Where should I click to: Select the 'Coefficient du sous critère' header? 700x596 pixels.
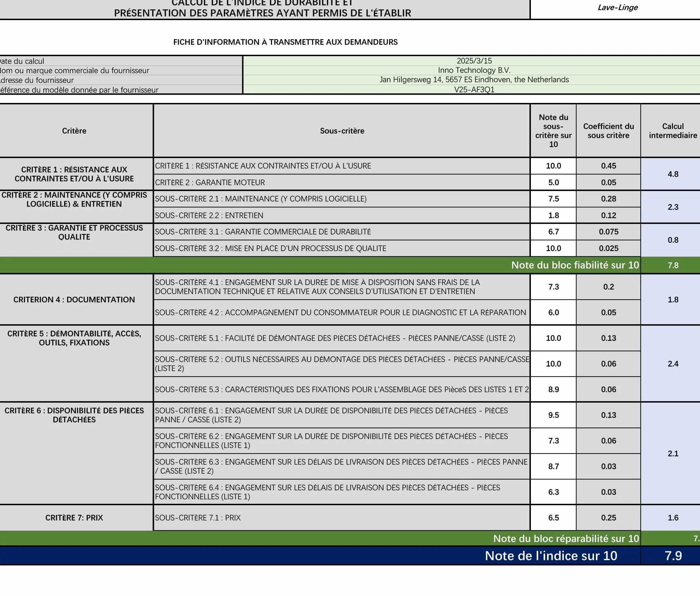click(x=609, y=131)
